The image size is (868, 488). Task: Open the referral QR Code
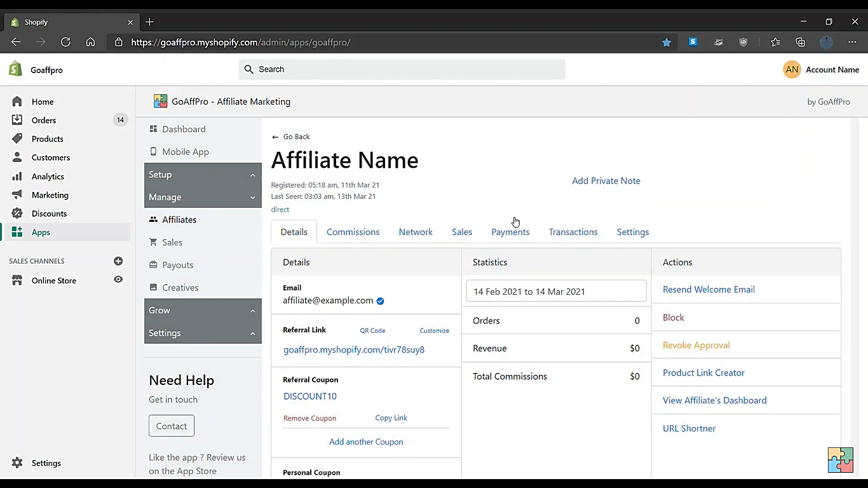tap(372, 330)
